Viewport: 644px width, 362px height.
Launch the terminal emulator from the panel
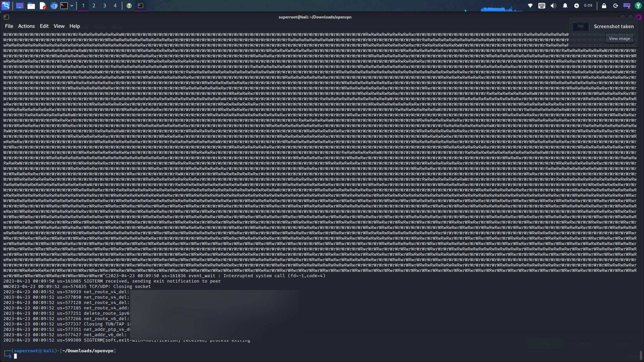(64, 6)
